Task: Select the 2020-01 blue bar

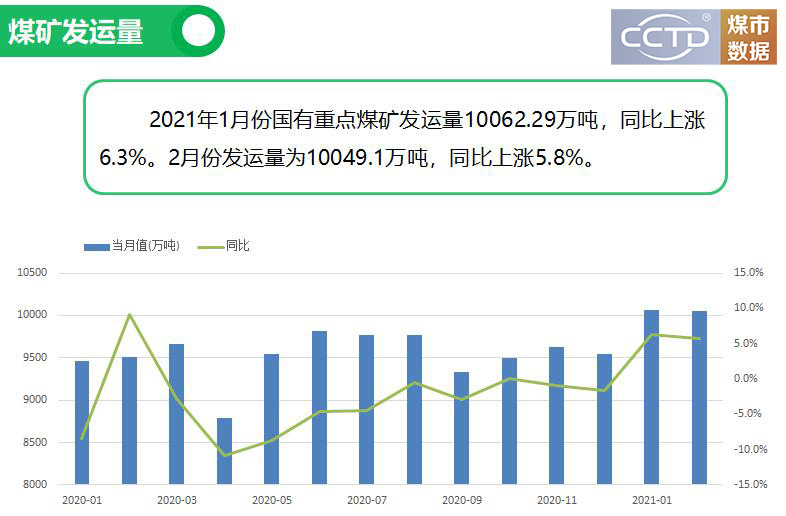Action: coord(82,422)
